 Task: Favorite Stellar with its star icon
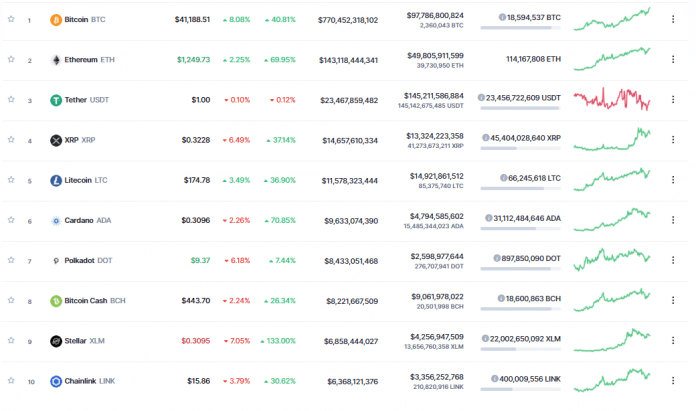[x=11, y=340]
